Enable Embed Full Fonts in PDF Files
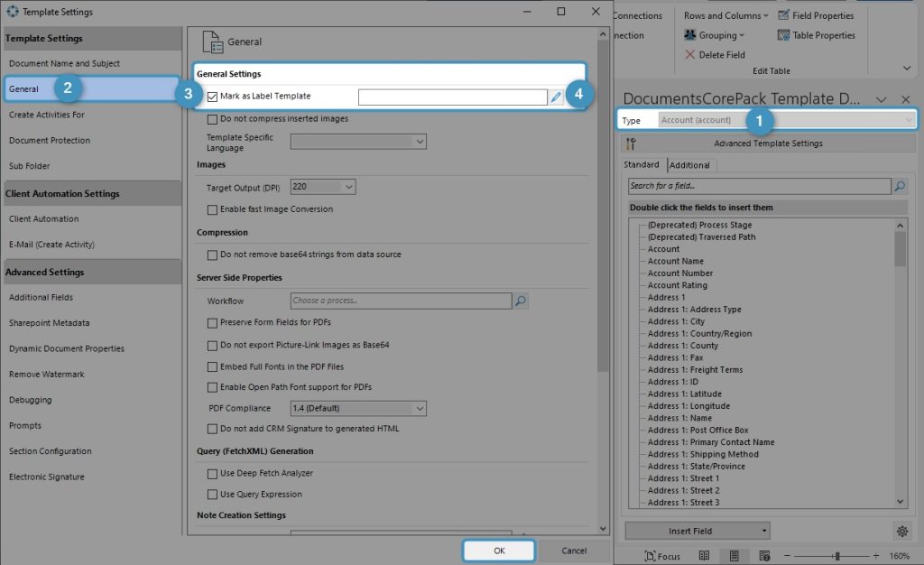Image resolution: width=924 pixels, height=565 pixels. [x=212, y=367]
